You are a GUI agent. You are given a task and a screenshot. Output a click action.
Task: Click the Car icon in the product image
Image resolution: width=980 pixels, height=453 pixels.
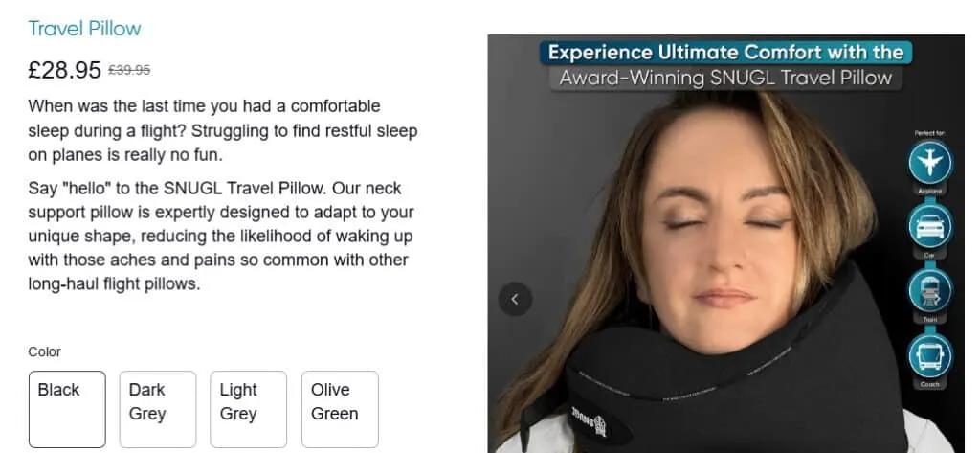click(x=930, y=226)
